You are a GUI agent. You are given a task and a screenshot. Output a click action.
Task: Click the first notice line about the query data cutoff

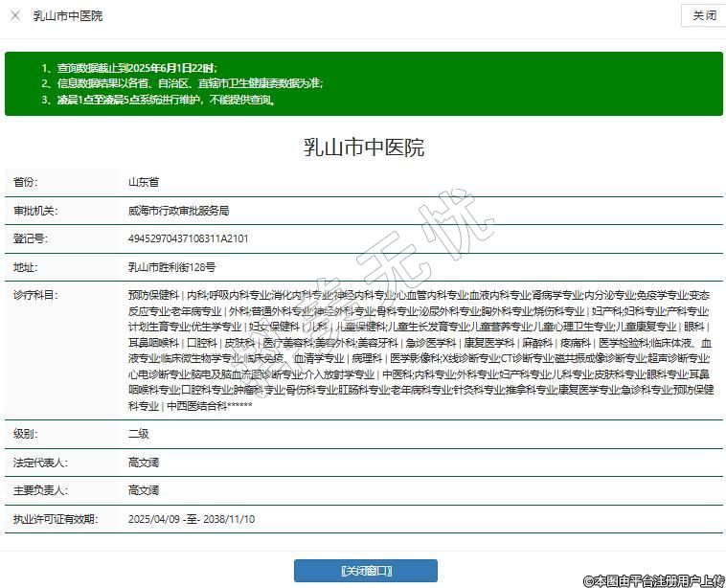(x=129, y=68)
